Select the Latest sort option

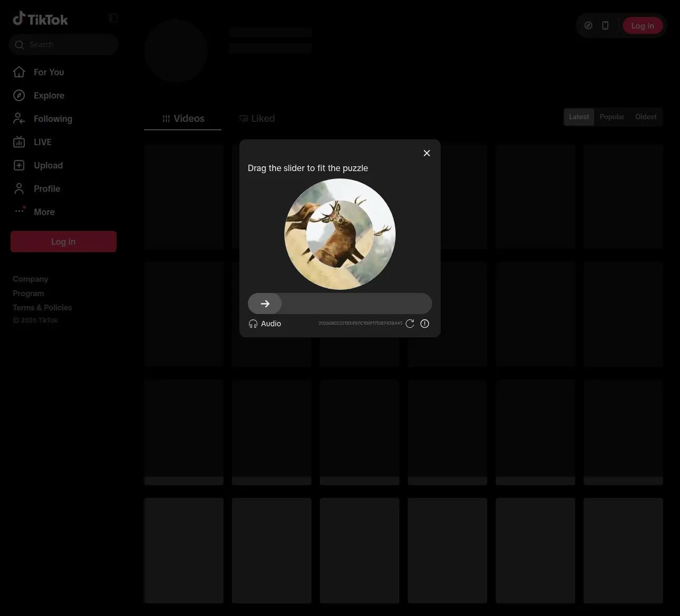coord(579,117)
